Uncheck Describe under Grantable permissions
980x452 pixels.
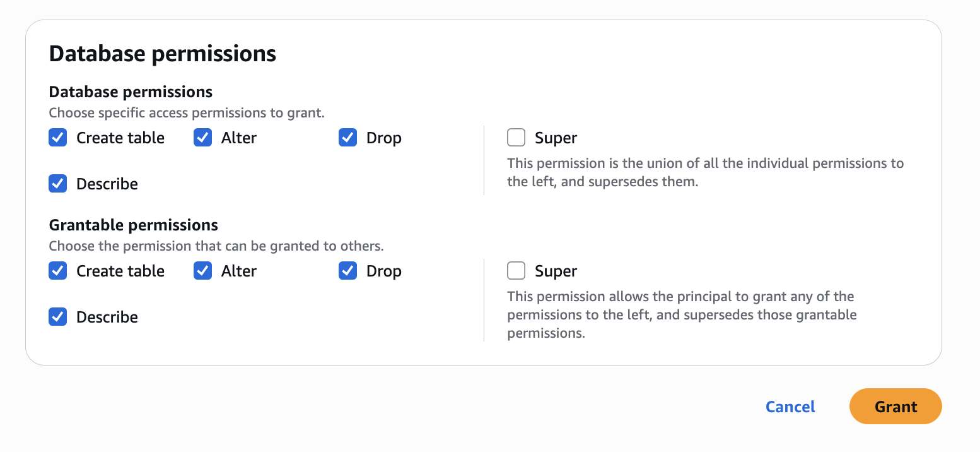[x=58, y=317]
